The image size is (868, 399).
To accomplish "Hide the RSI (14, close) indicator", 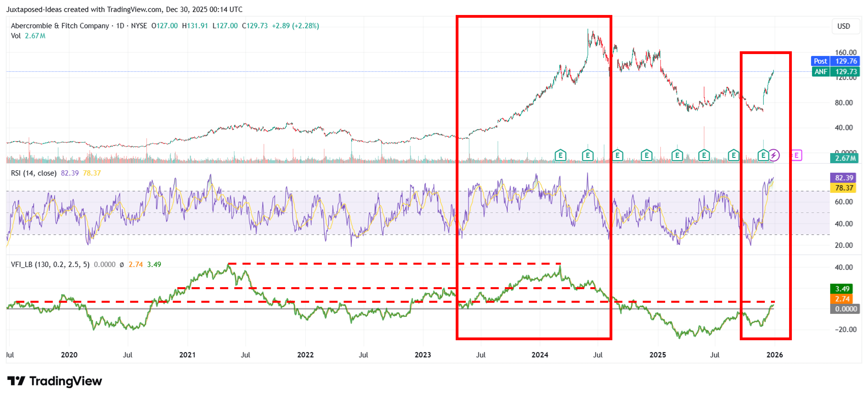I will tap(34, 173).
